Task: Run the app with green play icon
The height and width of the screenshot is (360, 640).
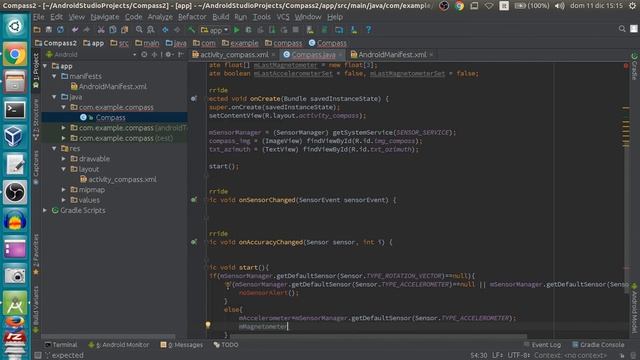Action: [236, 30]
